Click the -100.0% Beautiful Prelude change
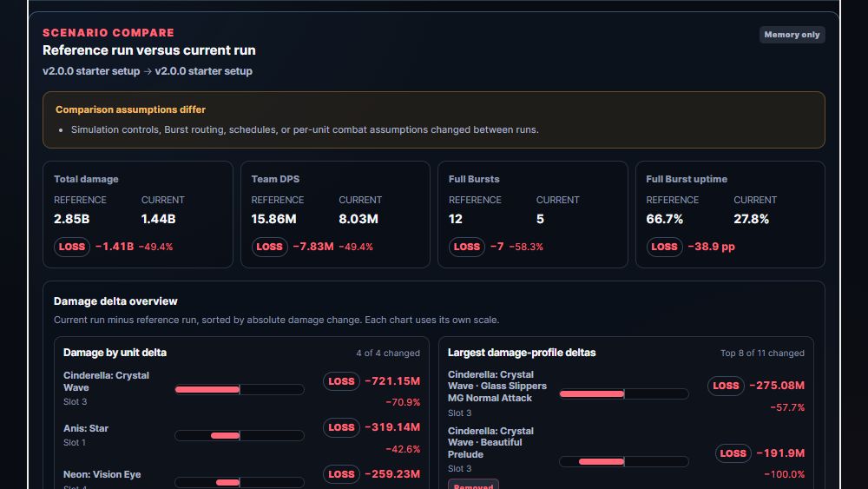This screenshot has height=489, width=868. click(785, 474)
